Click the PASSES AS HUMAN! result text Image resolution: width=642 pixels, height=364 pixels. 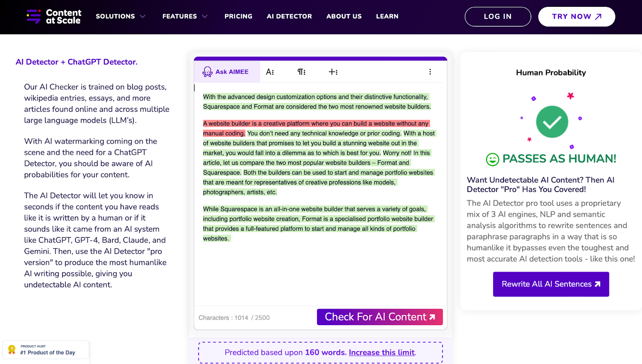tap(559, 159)
